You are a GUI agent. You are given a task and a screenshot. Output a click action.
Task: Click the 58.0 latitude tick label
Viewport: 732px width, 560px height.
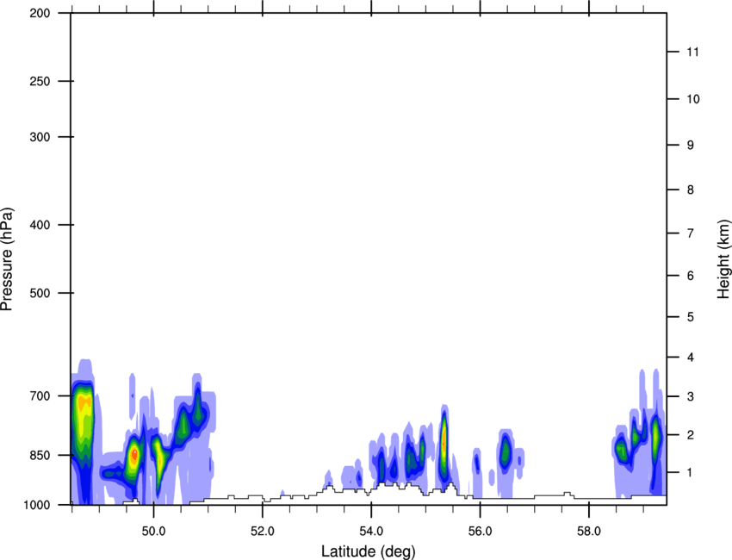pyautogui.click(x=589, y=532)
